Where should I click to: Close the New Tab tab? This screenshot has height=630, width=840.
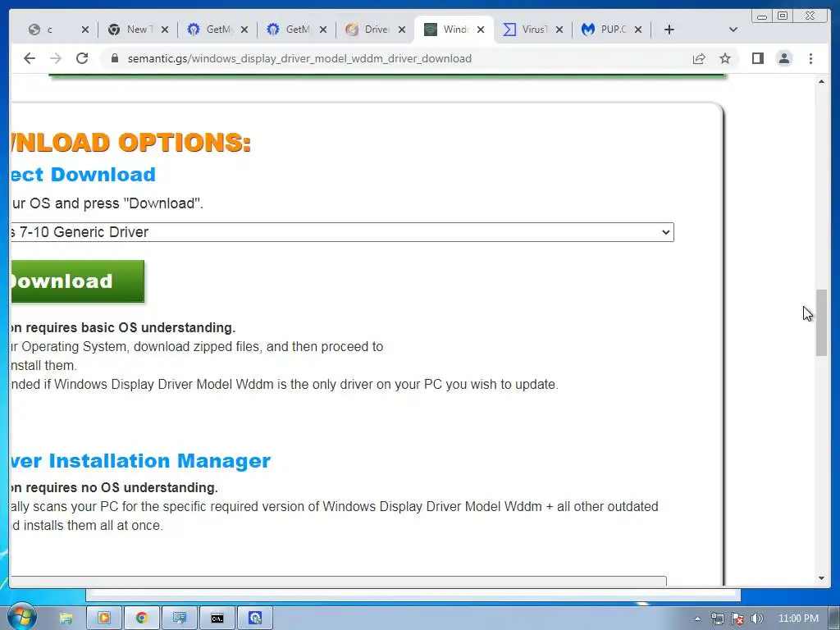click(x=165, y=30)
